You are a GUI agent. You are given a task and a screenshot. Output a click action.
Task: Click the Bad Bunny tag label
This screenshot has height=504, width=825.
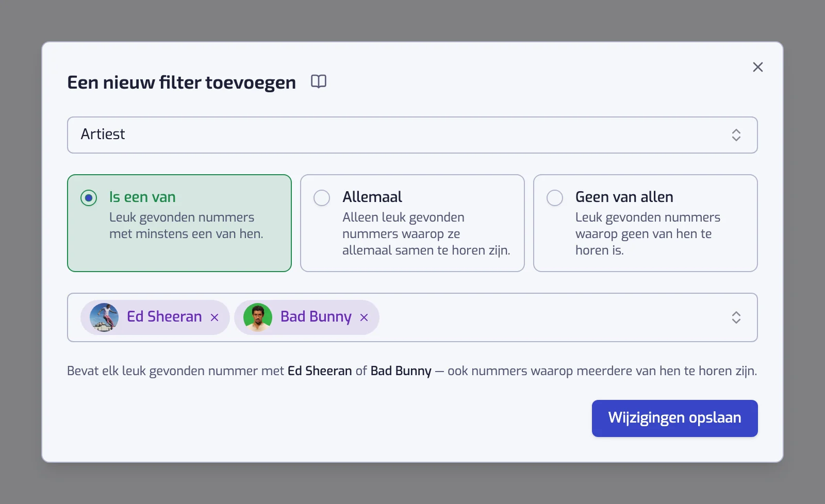coord(316,316)
